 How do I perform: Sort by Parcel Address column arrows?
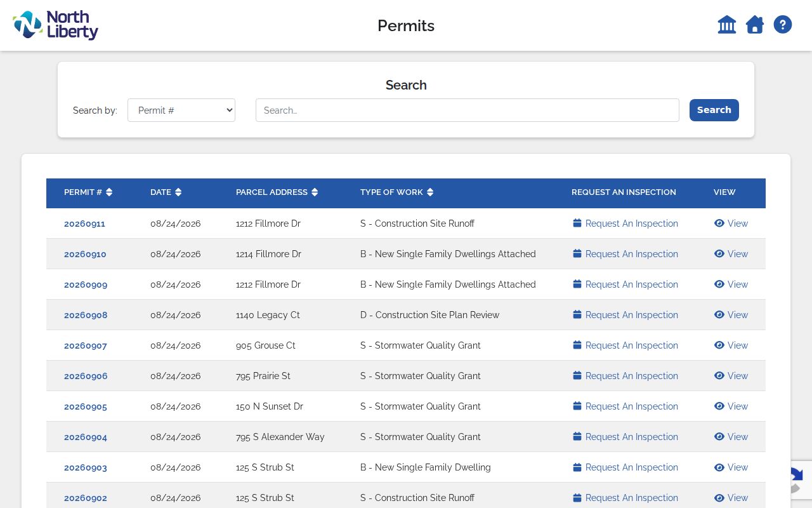[315, 192]
